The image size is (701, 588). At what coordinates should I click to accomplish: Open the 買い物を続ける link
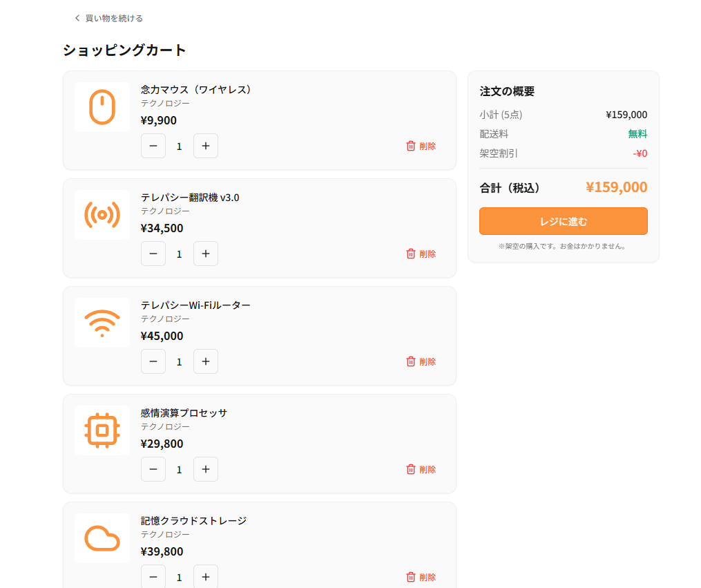(111, 18)
